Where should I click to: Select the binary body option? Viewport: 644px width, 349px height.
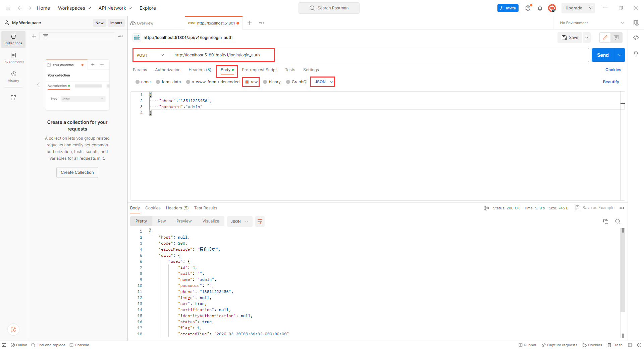tap(265, 82)
